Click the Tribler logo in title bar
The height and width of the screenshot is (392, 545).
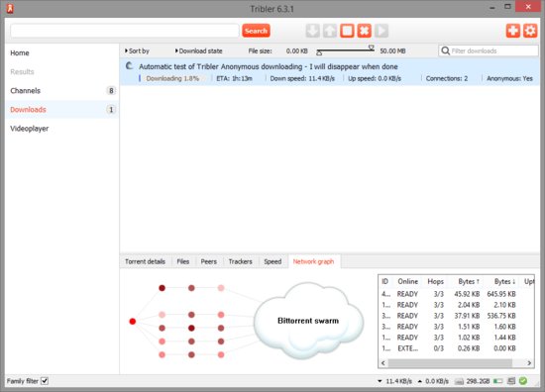(10, 8)
